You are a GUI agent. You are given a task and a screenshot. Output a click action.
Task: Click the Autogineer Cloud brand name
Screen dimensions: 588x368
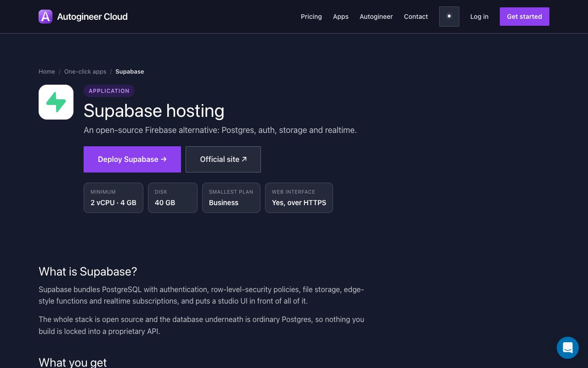click(92, 17)
